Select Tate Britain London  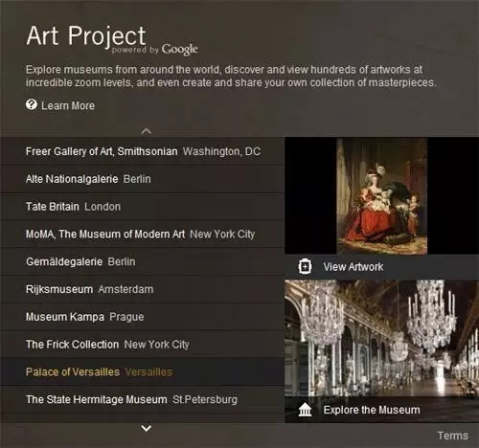[142, 207]
